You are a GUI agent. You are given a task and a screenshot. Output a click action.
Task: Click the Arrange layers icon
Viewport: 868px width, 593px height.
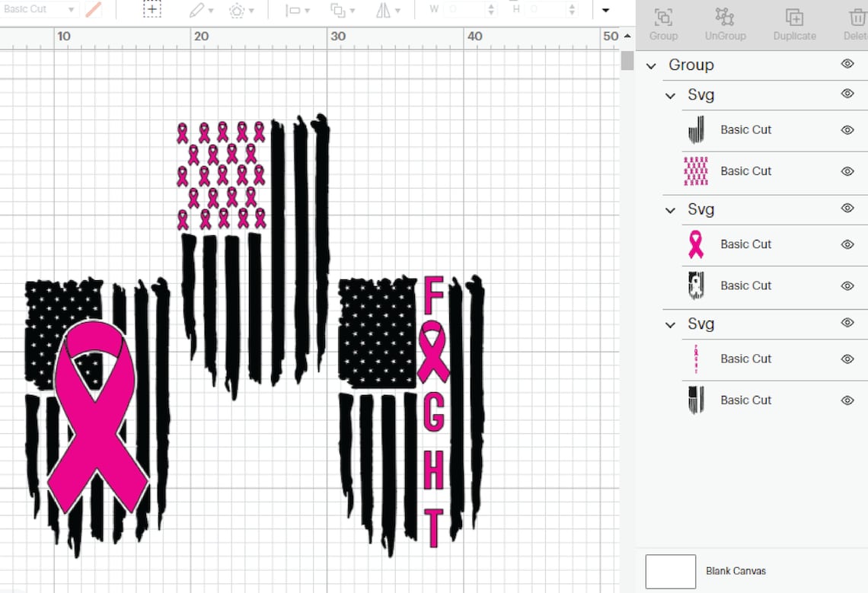tap(337, 10)
